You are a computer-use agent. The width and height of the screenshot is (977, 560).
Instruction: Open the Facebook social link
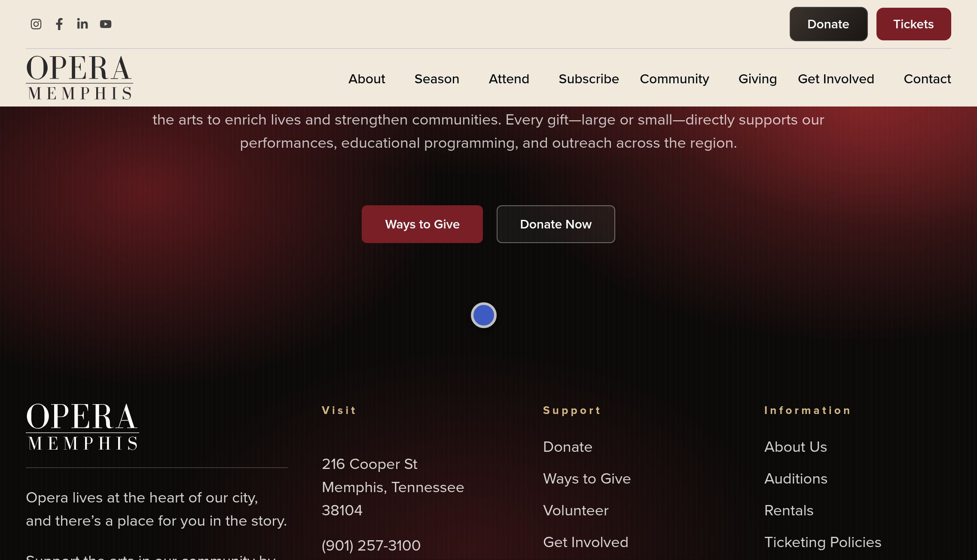coord(59,24)
